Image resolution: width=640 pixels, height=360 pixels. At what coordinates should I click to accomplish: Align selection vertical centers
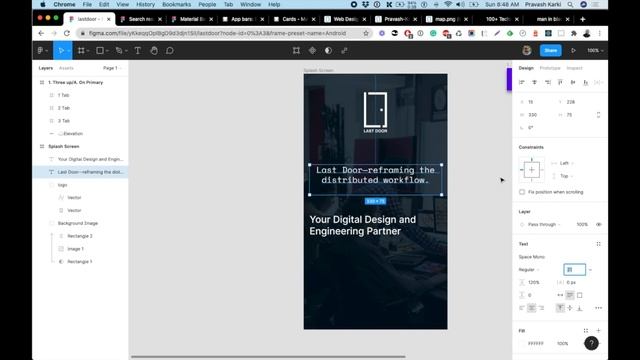[x=573, y=82]
